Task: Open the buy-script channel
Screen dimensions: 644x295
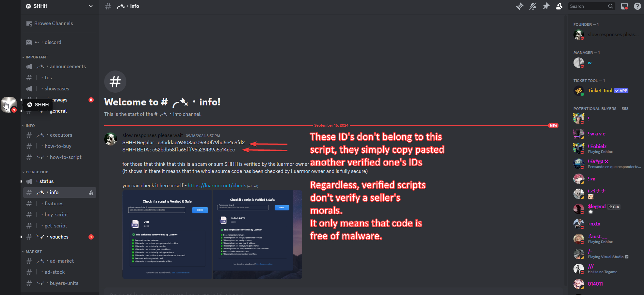Action: 59,215
